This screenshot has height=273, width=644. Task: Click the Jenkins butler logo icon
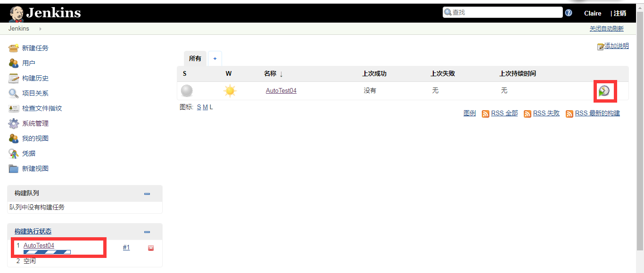click(x=17, y=14)
